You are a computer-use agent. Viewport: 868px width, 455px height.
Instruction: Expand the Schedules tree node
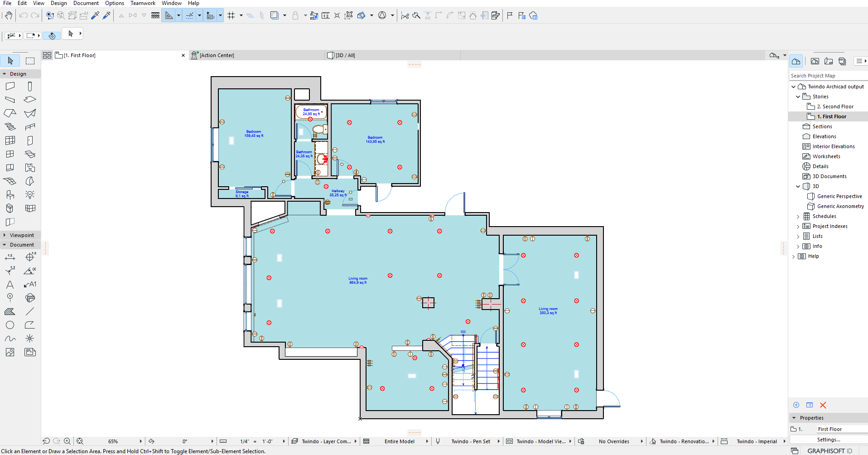pyautogui.click(x=798, y=217)
